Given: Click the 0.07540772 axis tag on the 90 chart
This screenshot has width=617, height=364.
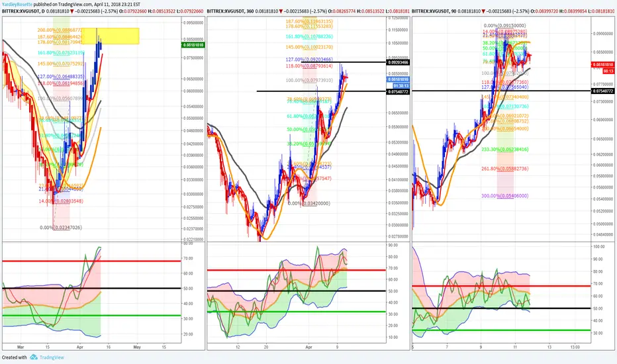Looking at the screenshot, I should (603, 91).
